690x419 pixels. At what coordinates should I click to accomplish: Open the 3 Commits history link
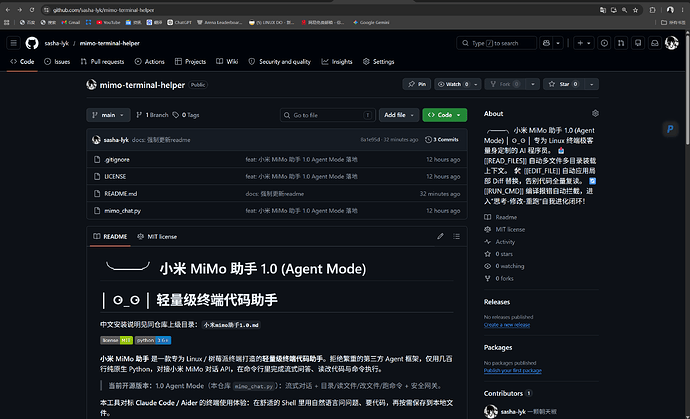click(442, 140)
